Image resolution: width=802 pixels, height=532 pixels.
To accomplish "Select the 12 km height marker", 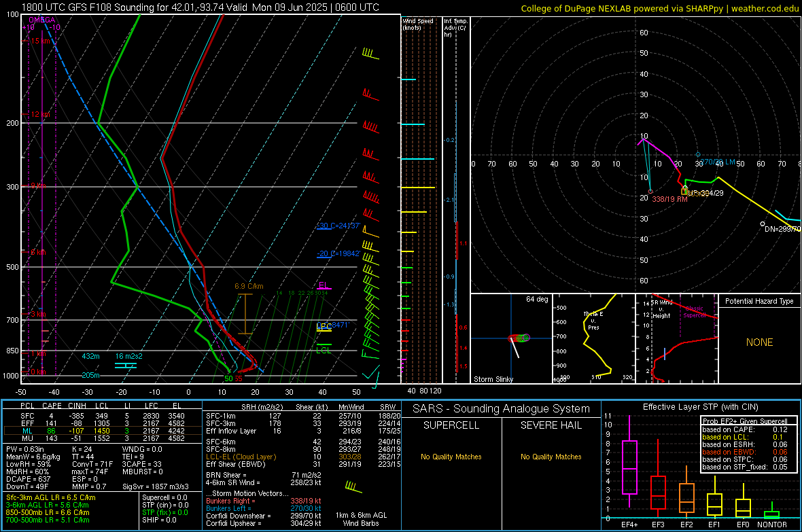I will click(x=40, y=115).
